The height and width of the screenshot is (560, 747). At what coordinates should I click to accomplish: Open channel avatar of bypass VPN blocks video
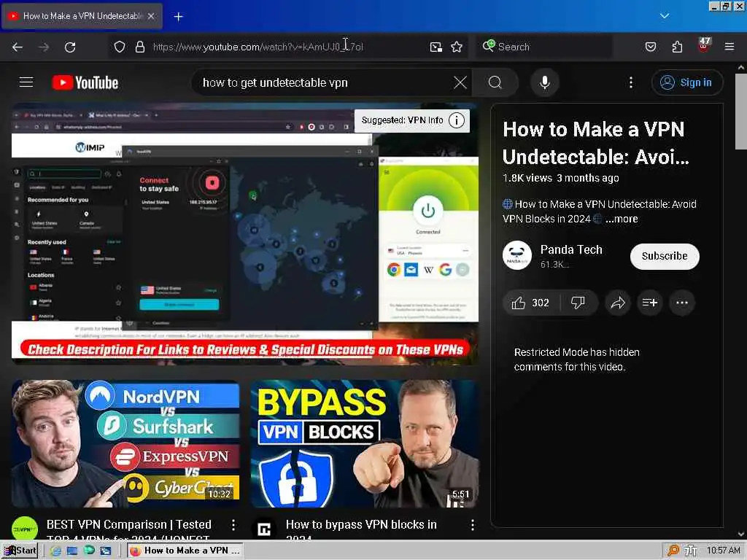pos(264,529)
